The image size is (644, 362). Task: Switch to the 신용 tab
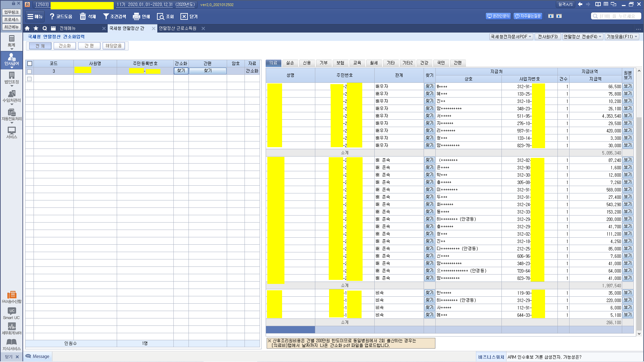(x=307, y=63)
